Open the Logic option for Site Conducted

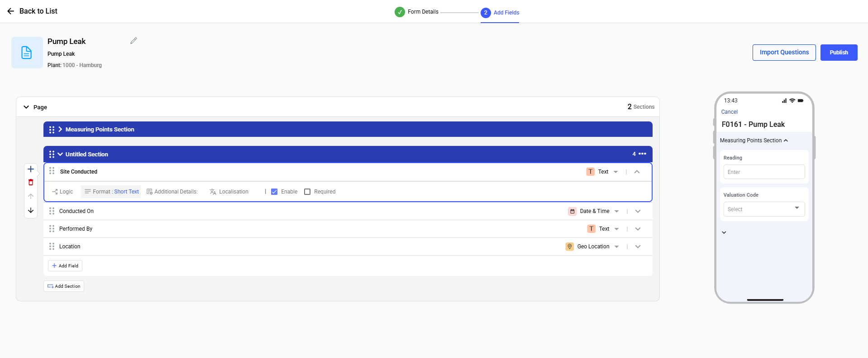coord(62,192)
